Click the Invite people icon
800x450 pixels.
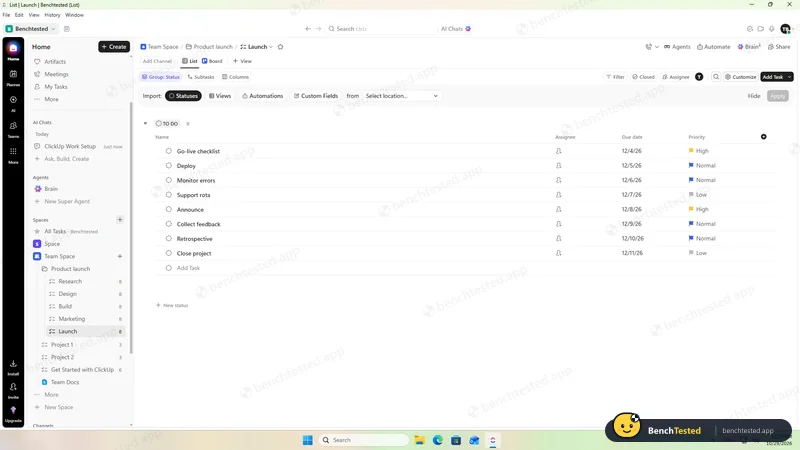(13, 387)
